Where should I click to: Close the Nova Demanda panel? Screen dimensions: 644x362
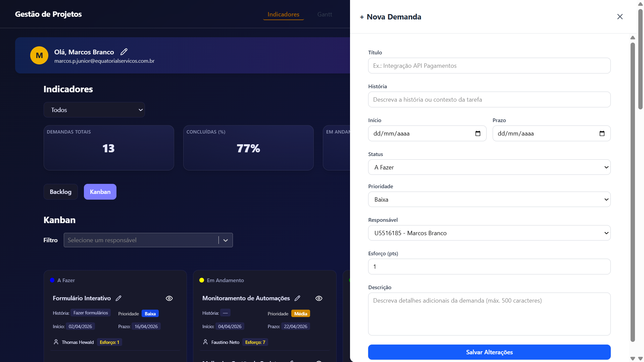coord(620,17)
